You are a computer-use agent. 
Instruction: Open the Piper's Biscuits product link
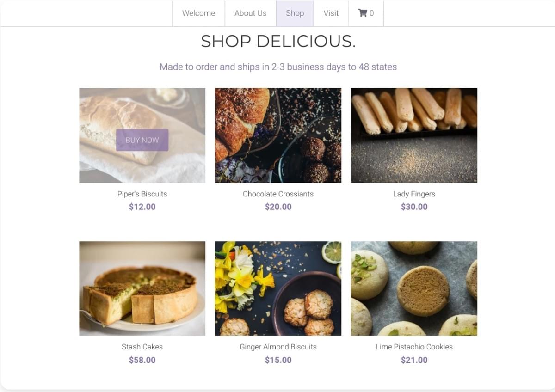point(142,194)
